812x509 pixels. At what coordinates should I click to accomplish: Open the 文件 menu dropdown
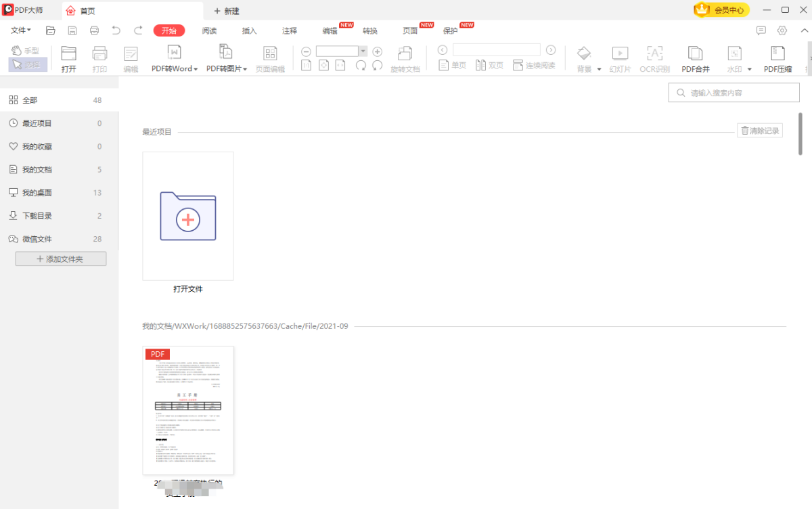coord(21,30)
